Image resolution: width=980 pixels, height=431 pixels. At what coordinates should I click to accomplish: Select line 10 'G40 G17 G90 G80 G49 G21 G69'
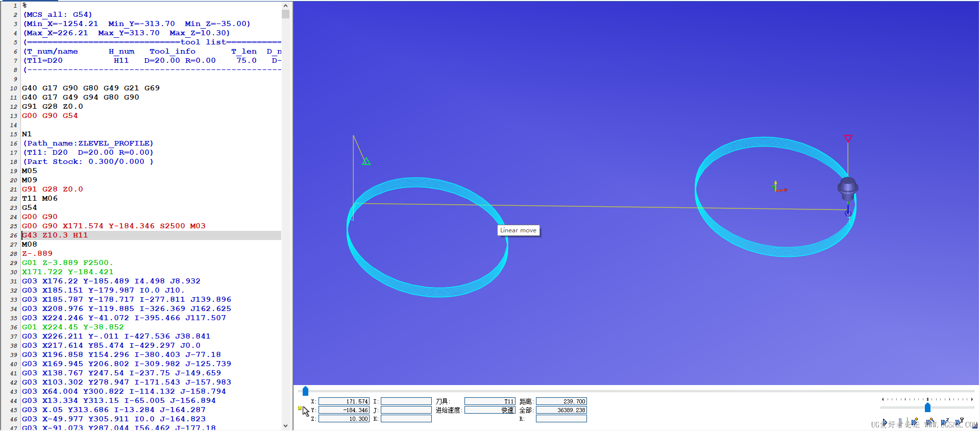point(90,88)
